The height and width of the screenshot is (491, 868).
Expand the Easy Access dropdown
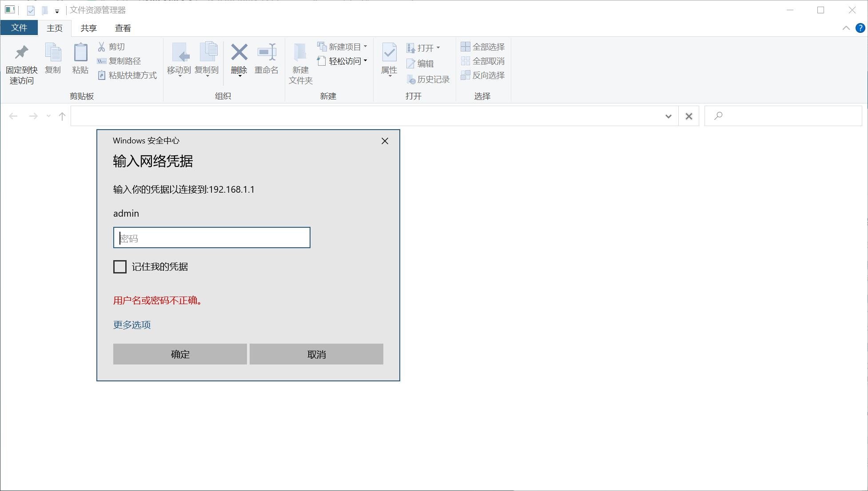365,61
